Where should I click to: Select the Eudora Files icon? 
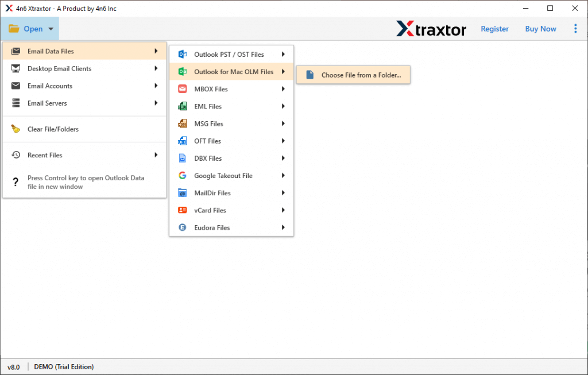point(184,227)
